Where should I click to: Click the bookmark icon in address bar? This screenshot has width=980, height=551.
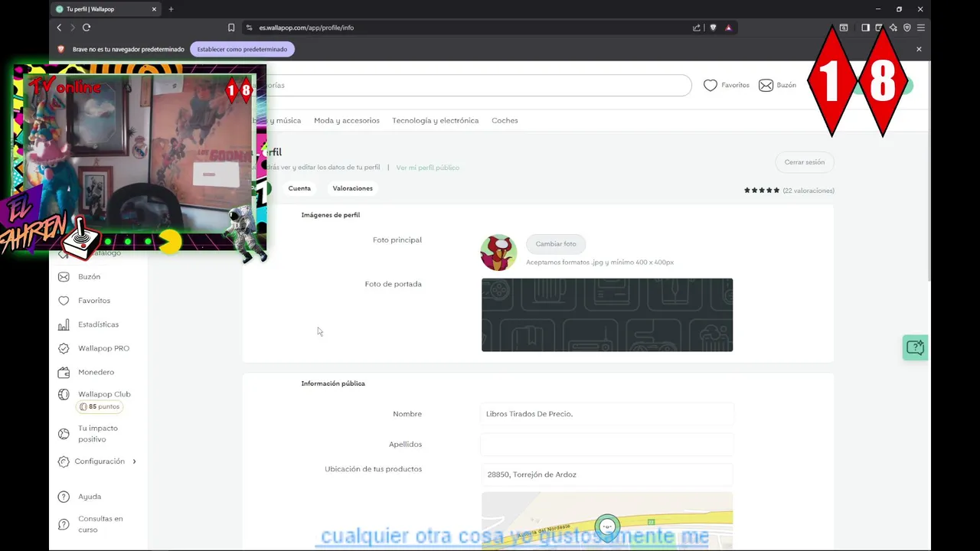tap(231, 28)
